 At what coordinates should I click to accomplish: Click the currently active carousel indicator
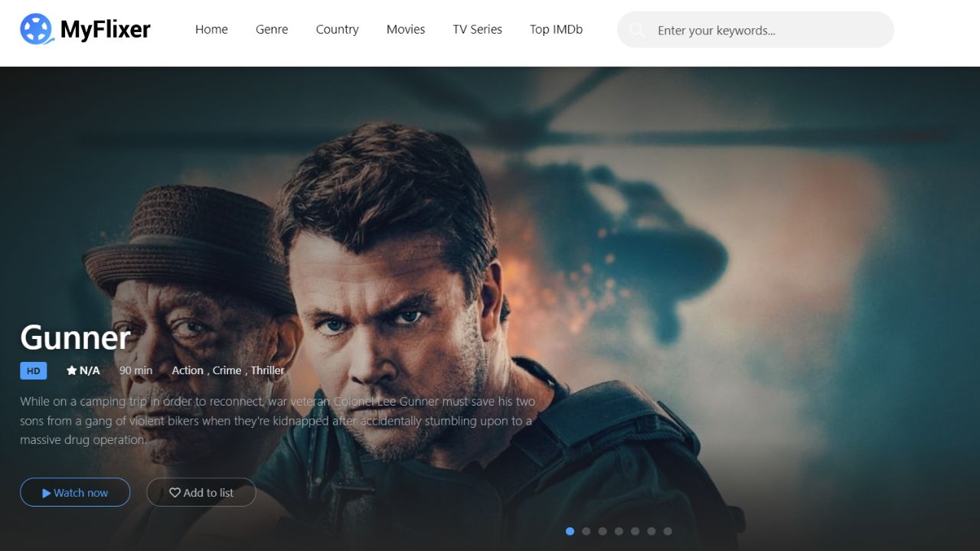coord(570,530)
